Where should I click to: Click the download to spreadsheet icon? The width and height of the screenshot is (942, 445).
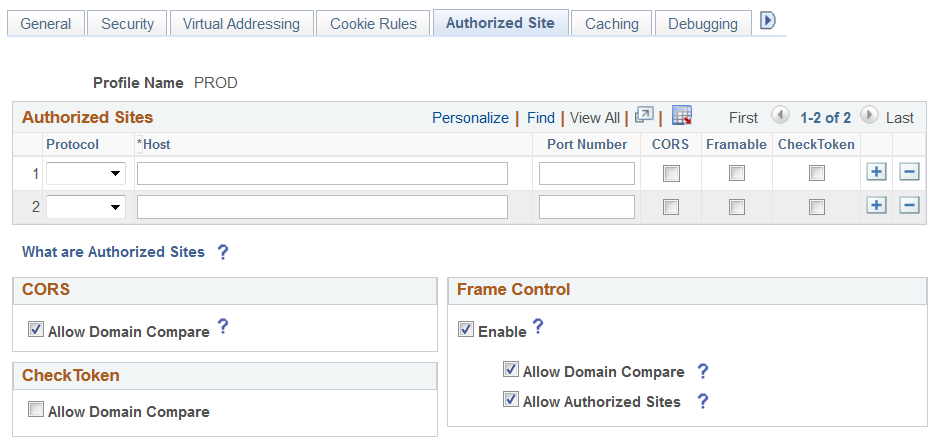tap(682, 116)
